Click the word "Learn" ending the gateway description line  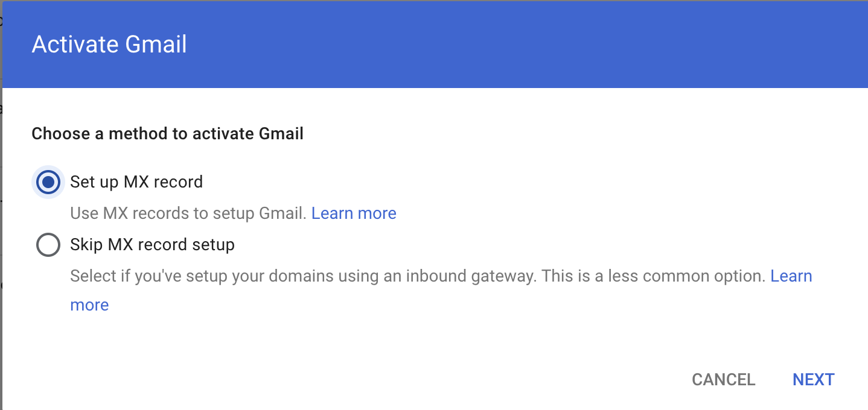(x=791, y=276)
